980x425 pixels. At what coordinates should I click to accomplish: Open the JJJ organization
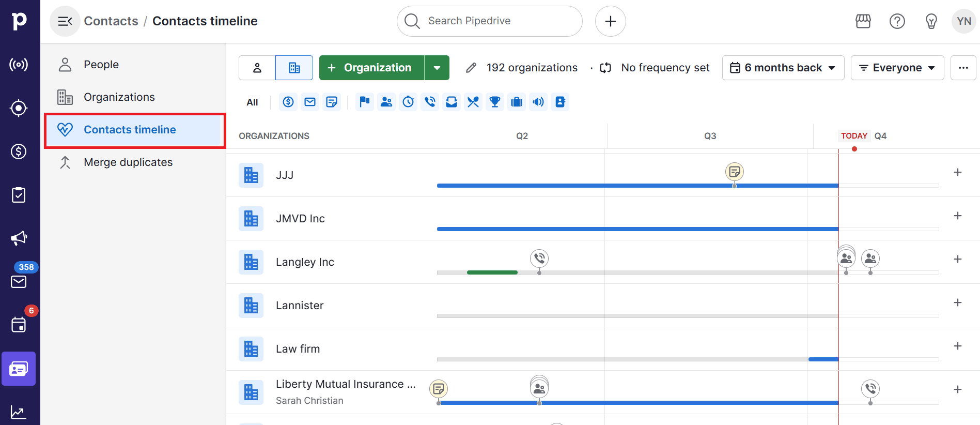click(x=285, y=175)
